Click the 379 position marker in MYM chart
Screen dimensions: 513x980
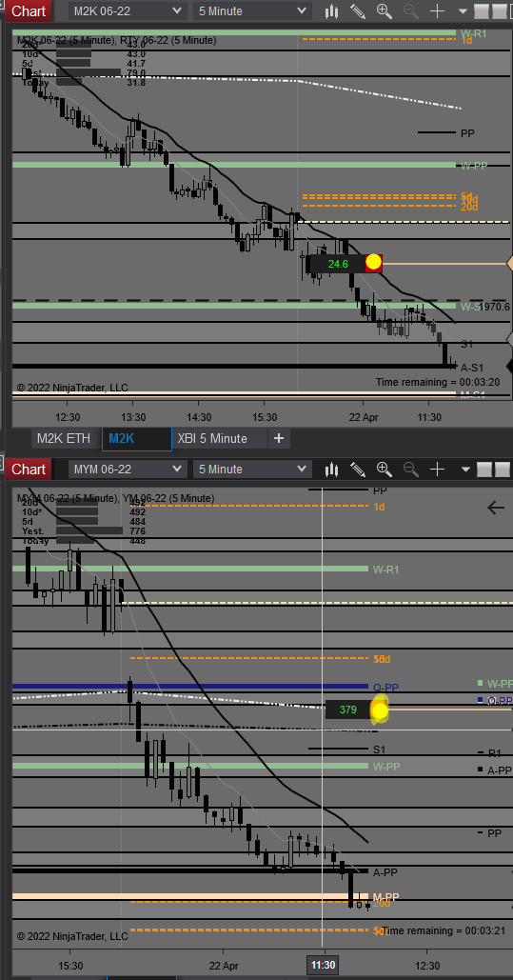tap(348, 710)
